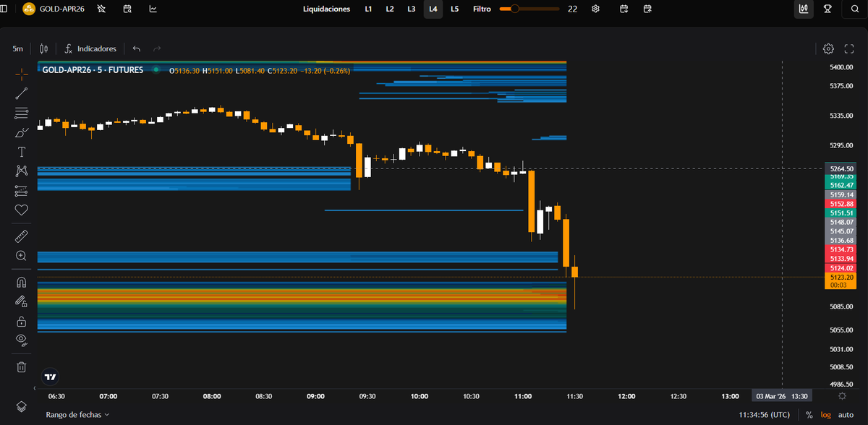Toggle percent scale mode
Screen dimensions: 868x425
click(x=809, y=415)
